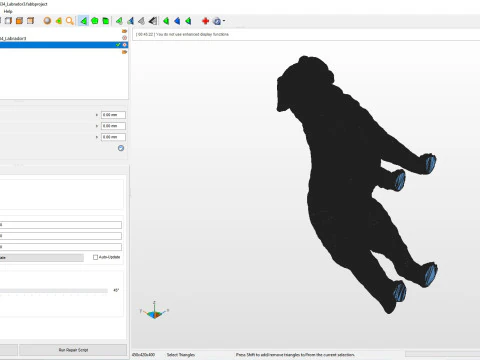The image size is (480, 360).
Task: Click the blue circular icon below the mm fields
Action: click(x=121, y=148)
